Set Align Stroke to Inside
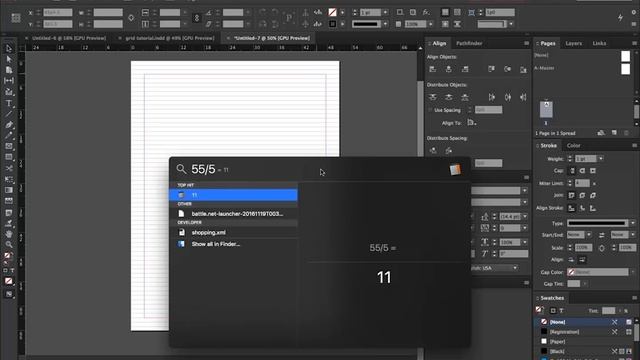Viewport: 640px width, 360px height. tap(582, 208)
